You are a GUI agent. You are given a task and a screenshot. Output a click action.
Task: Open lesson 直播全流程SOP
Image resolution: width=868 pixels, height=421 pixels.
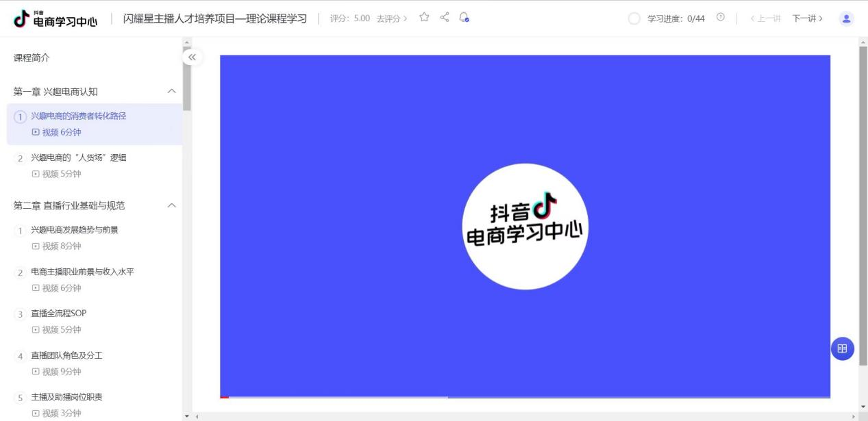(59, 314)
